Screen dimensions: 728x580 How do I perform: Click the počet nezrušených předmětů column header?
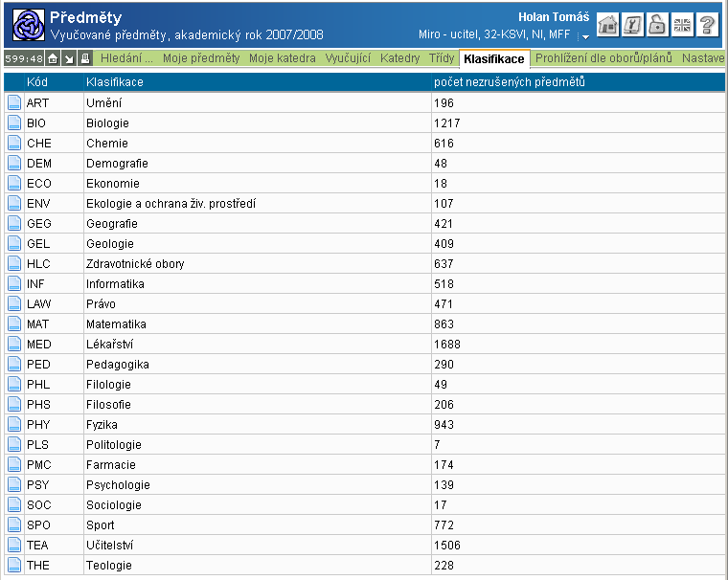point(510,82)
